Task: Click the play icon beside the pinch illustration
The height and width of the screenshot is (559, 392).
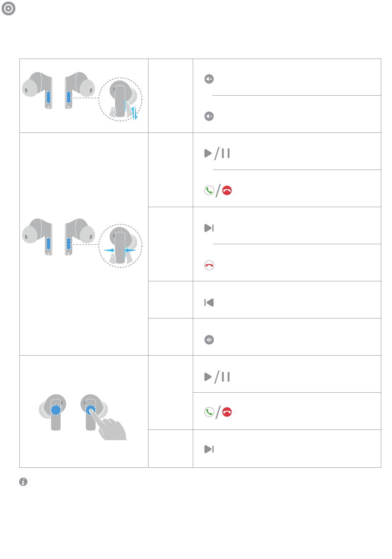Action: tap(208, 154)
